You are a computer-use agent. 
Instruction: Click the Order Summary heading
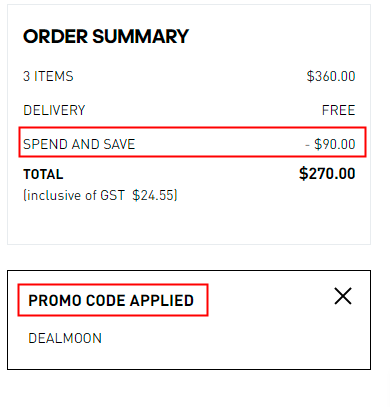pos(106,36)
